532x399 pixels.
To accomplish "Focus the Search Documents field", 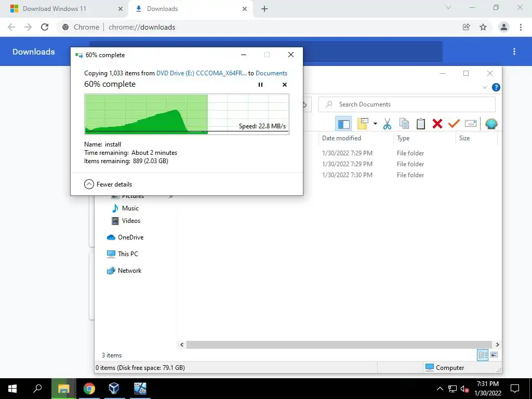I will (x=406, y=104).
